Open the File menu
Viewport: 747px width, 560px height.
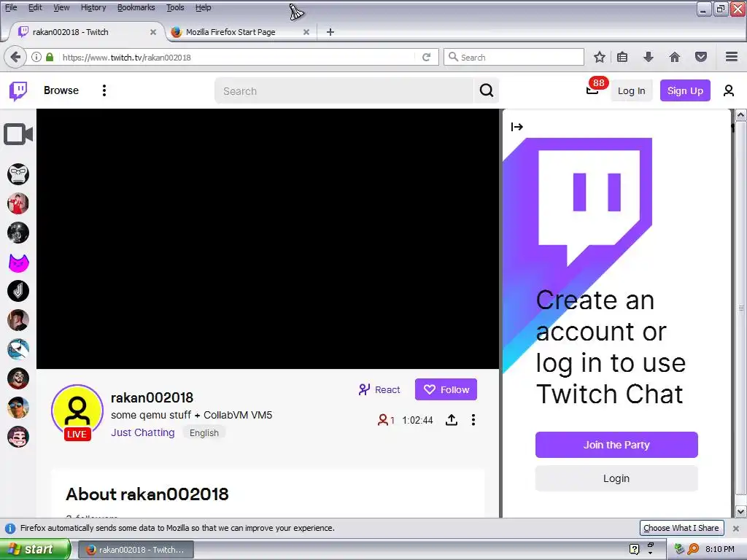[x=11, y=7]
